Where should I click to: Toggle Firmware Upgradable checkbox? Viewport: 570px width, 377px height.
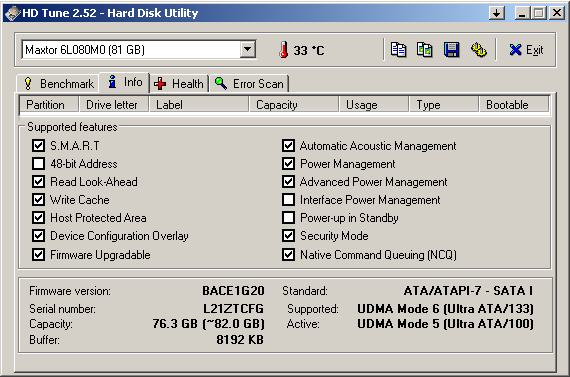tap(39, 254)
